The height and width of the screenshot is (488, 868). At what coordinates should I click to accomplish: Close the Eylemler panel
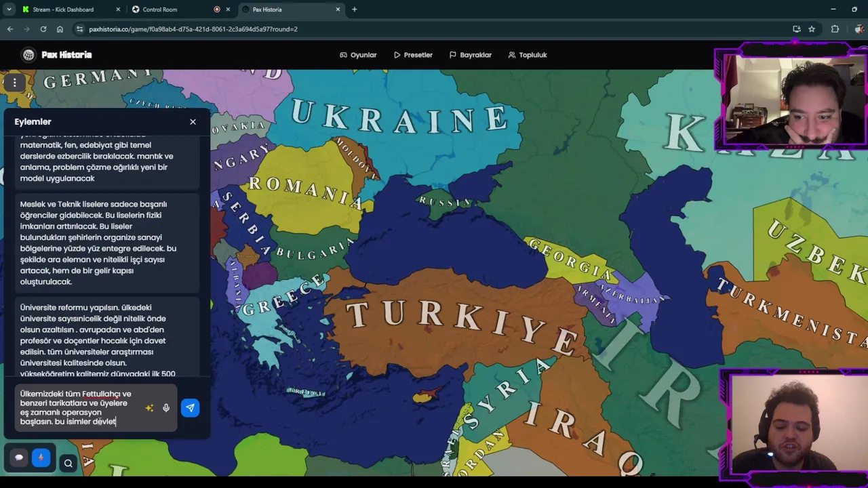[193, 122]
